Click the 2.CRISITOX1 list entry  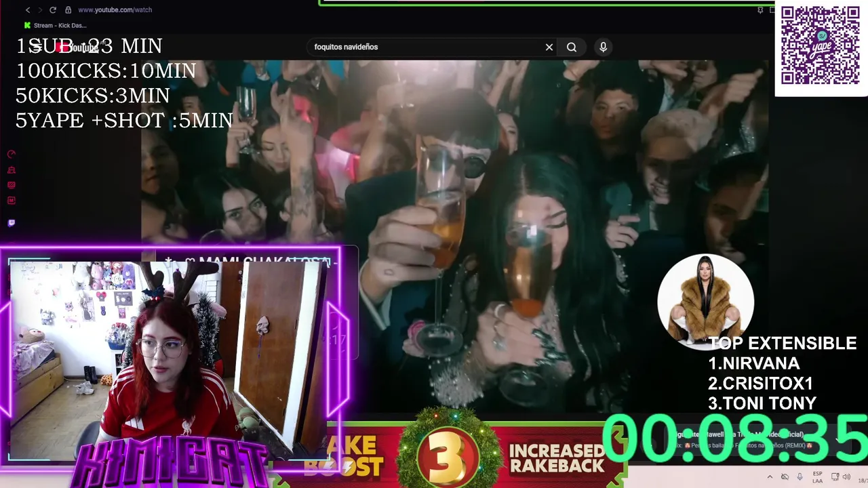[x=760, y=384]
